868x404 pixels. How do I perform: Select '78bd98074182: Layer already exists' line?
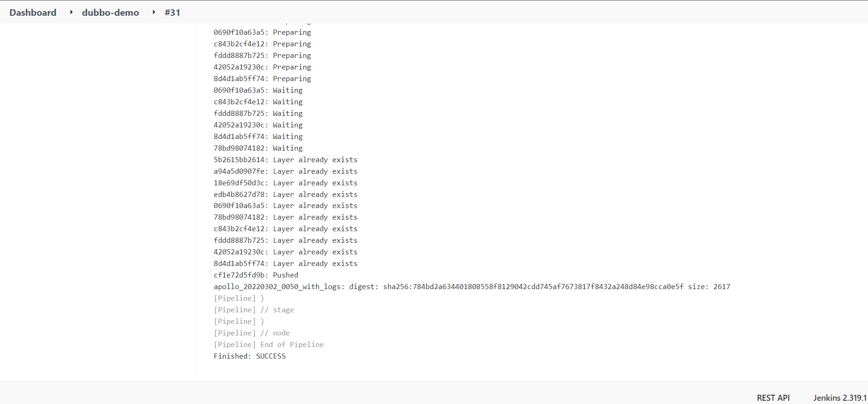pos(285,217)
